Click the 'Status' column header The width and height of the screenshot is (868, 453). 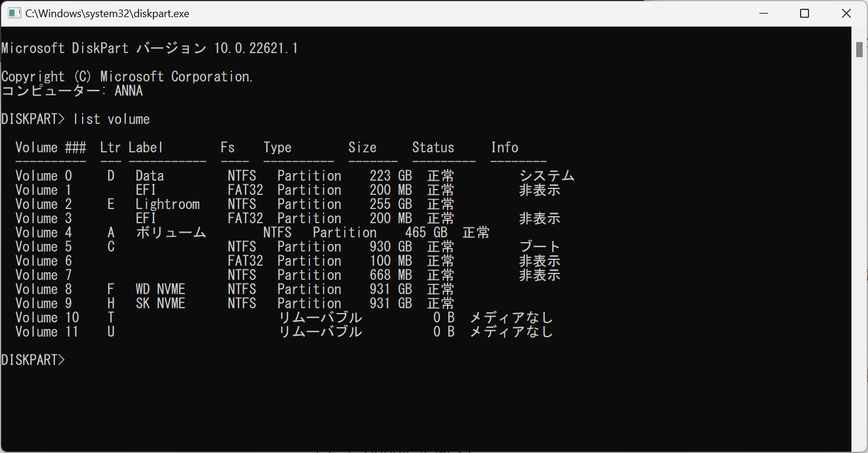pos(433,148)
